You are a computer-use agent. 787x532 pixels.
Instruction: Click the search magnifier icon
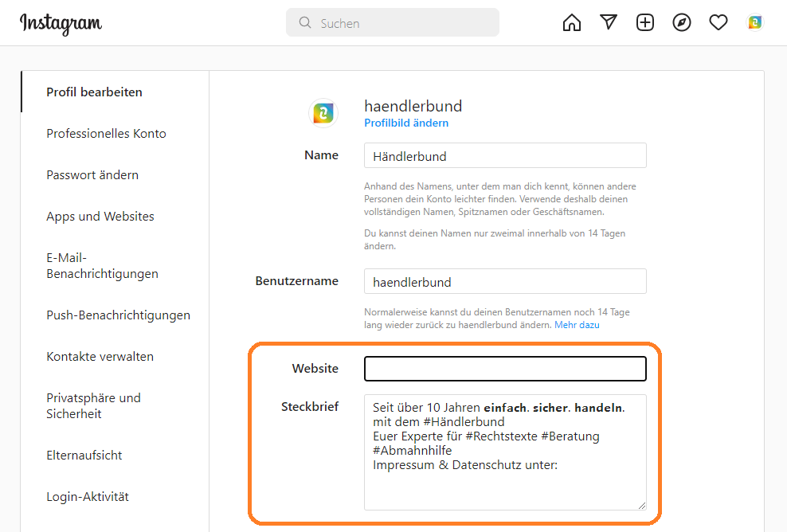pos(304,22)
